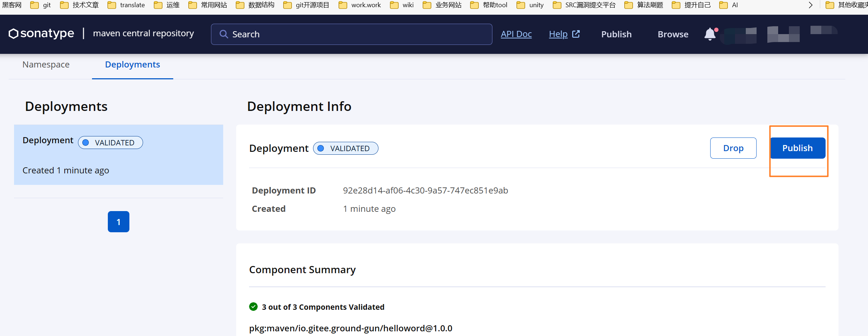The width and height of the screenshot is (868, 336).
Task: Open the AI bookmark folder
Action: 729,5
